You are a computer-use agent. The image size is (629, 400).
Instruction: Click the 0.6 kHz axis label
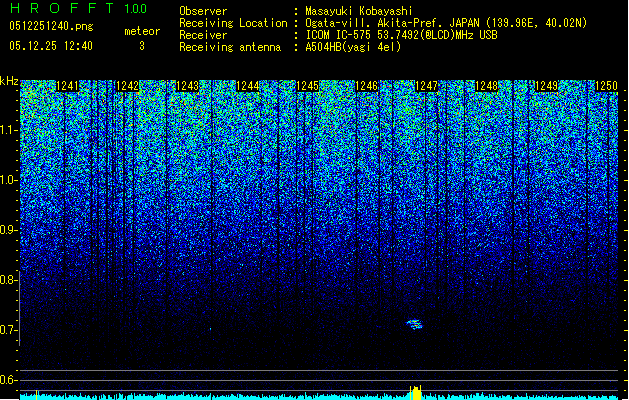click(9, 380)
